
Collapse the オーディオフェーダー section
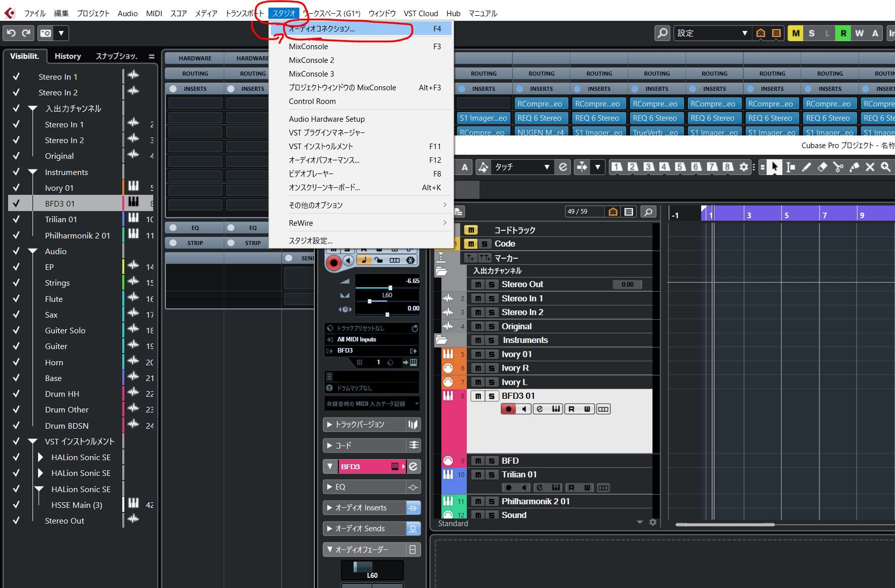[x=365, y=549]
